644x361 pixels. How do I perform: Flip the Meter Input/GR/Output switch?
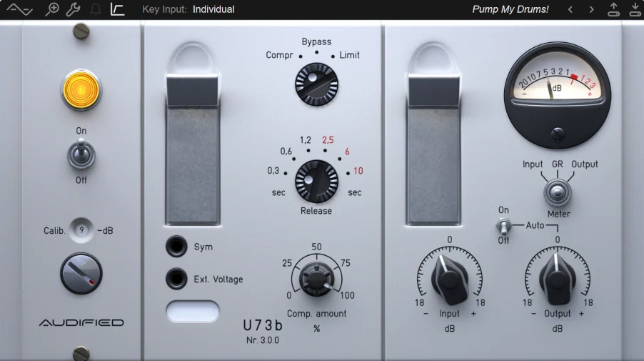pos(558,192)
